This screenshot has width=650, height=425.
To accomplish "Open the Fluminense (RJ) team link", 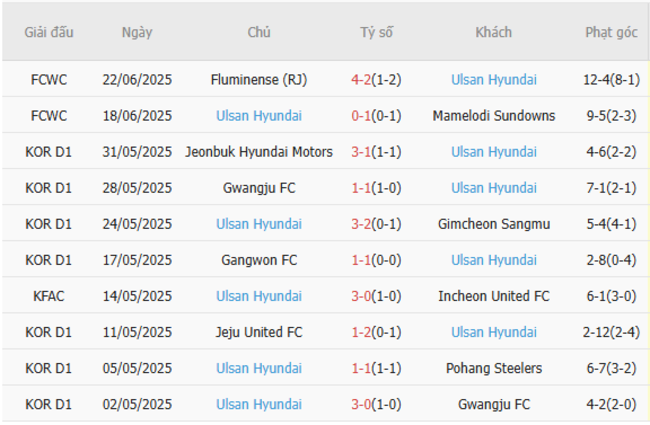I will coord(259,79).
